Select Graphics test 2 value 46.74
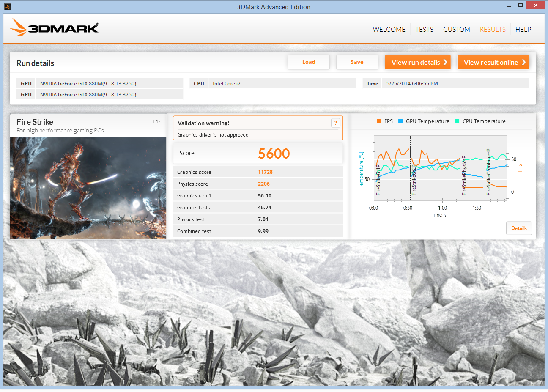548x392 pixels. pyautogui.click(x=265, y=208)
